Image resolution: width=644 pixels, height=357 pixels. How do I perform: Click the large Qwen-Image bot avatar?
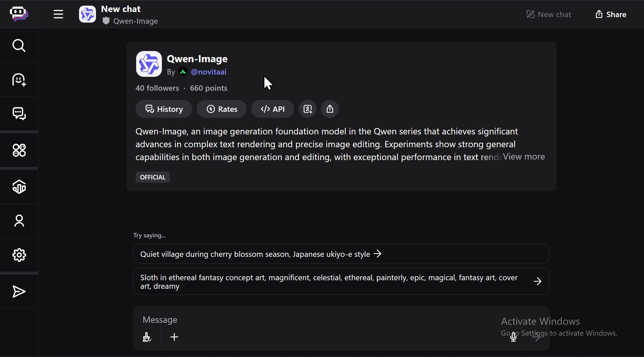(149, 64)
